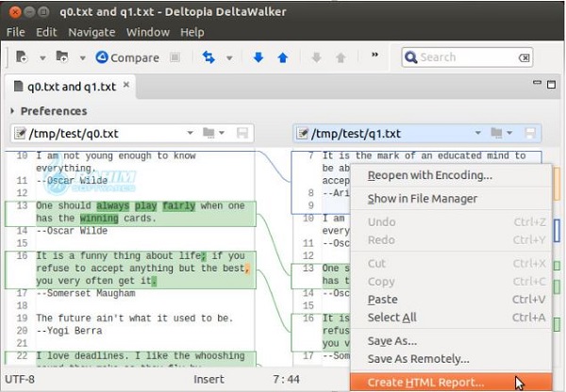Click the stop comparison icon
Image resolution: width=566 pixels, height=392 pixels.
pos(175,57)
